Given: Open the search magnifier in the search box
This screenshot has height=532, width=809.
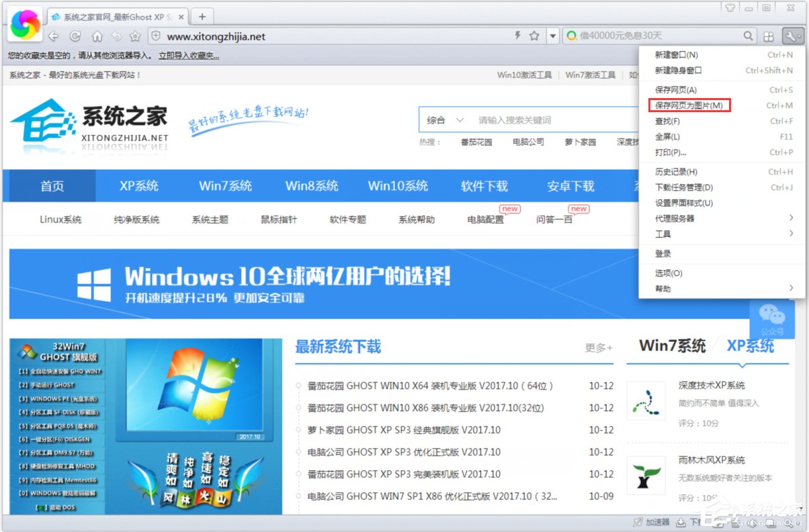Looking at the screenshot, I should pos(747,36).
